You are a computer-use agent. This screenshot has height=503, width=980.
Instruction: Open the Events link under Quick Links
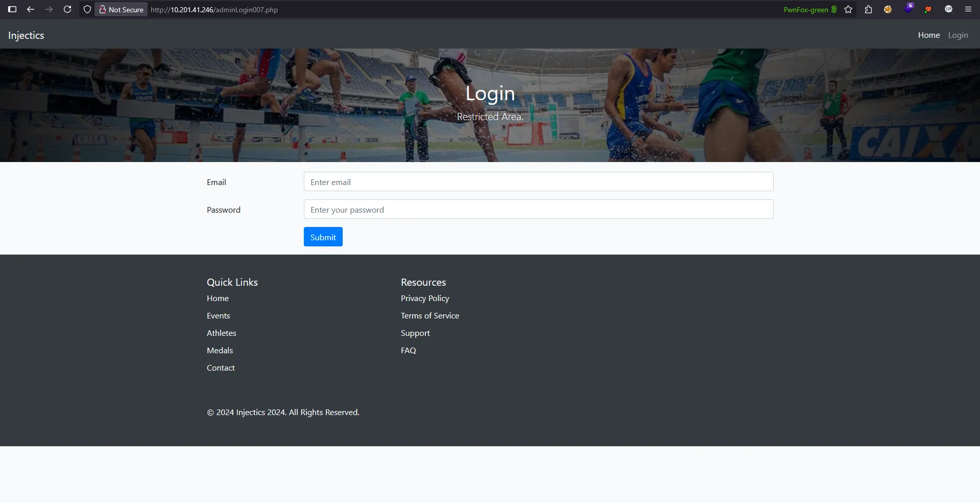tap(218, 315)
